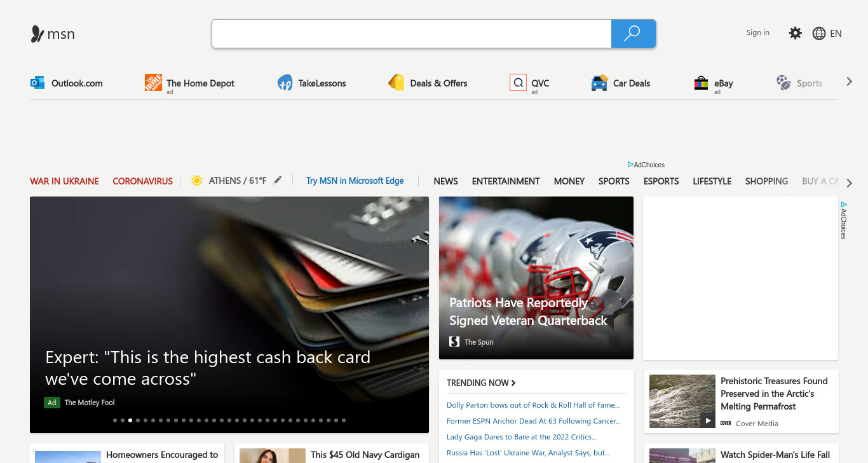The image size is (868, 463).
Task: Open the Outlook.com shortcut icon
Action: (x=37, y=83)
